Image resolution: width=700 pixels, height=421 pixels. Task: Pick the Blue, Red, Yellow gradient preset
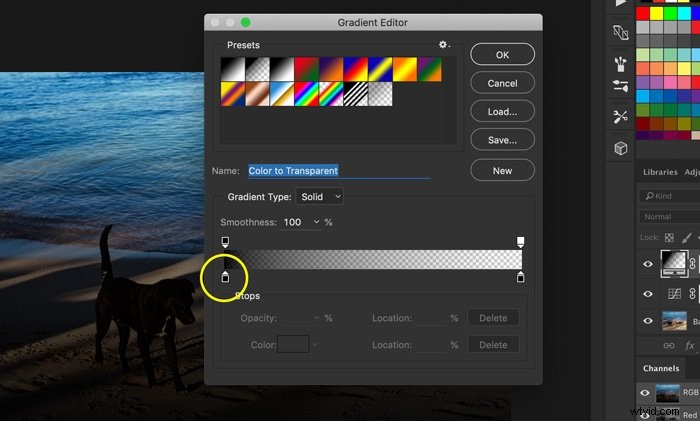click(x=356, y=69)
